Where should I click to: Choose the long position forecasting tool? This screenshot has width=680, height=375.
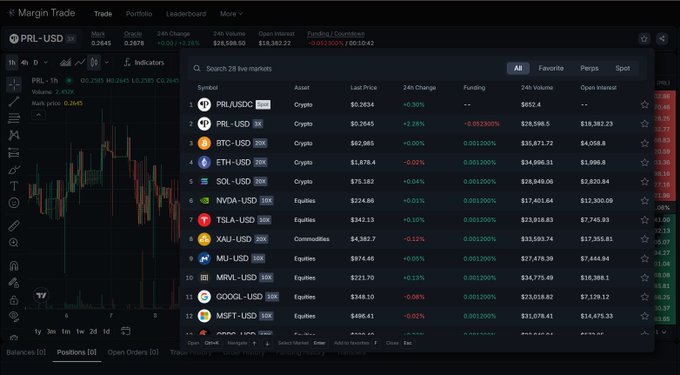[14, 153]
